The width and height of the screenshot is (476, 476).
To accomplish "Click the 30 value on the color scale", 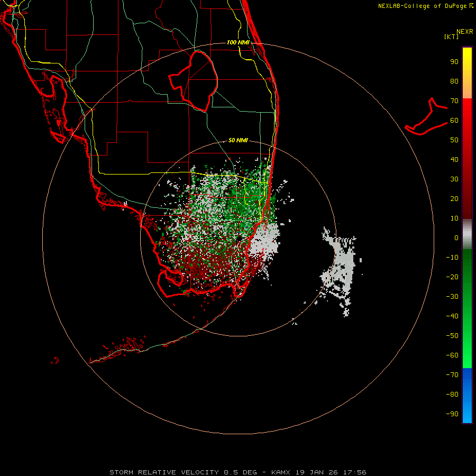I will [x=454, y=179].
